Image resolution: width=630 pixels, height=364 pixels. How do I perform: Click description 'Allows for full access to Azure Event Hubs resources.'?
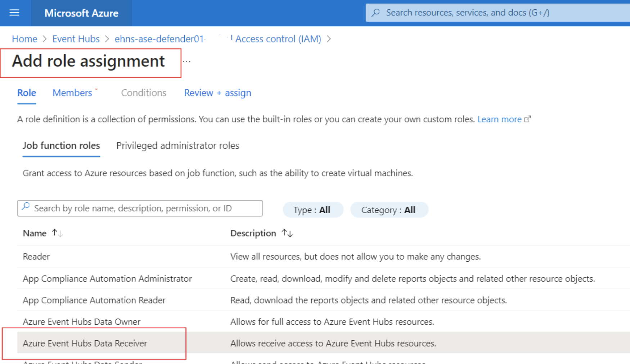click(332, 322)
